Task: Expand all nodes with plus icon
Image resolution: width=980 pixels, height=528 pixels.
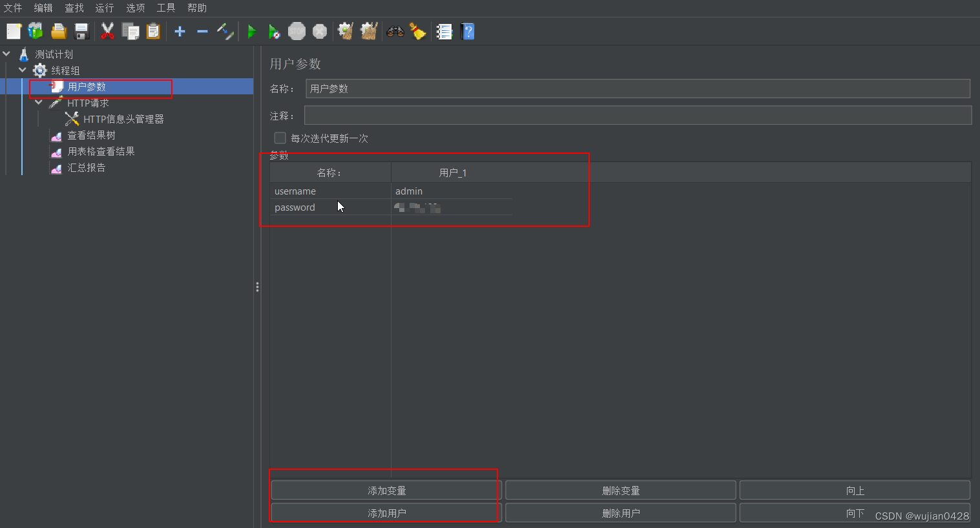Action: pos(180,31)
